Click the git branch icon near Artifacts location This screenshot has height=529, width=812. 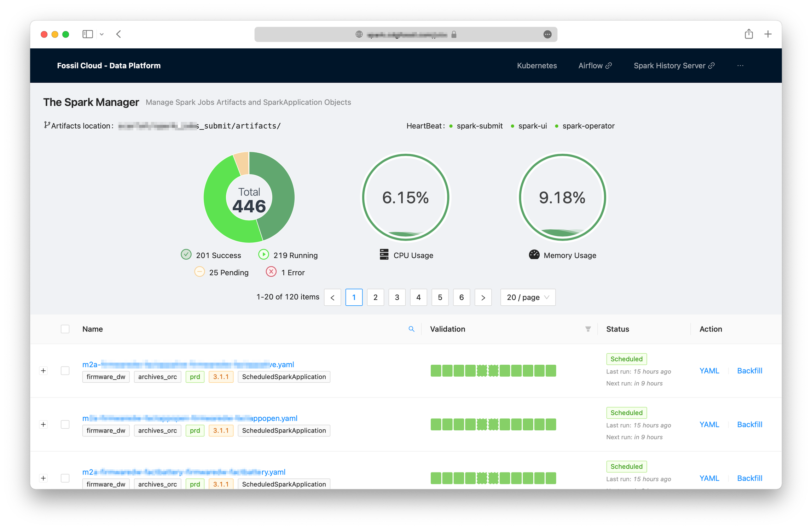point(47,125)
